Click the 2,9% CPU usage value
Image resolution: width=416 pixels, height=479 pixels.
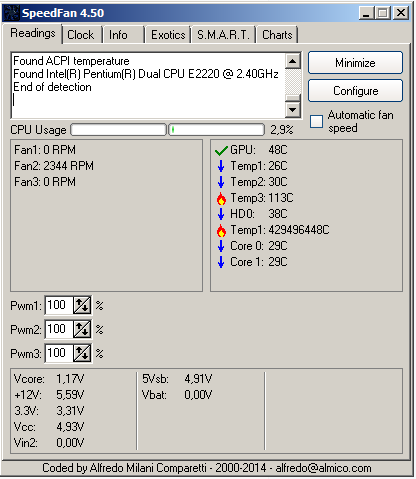click(282, 130)
